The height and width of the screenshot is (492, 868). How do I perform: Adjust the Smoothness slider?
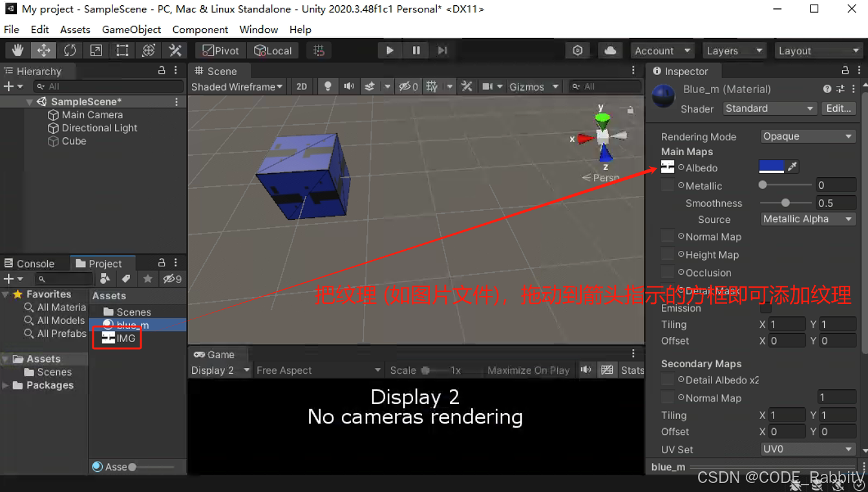[786, 203]
